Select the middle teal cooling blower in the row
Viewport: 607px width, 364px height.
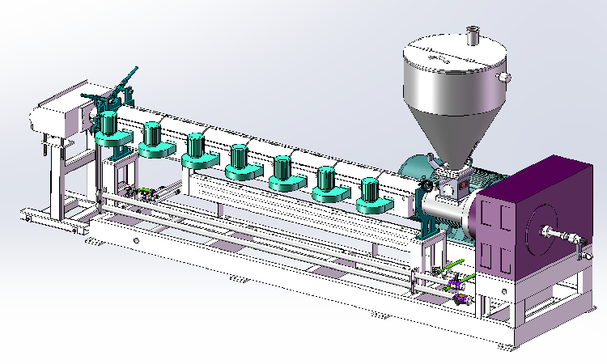tap(239, 163)
